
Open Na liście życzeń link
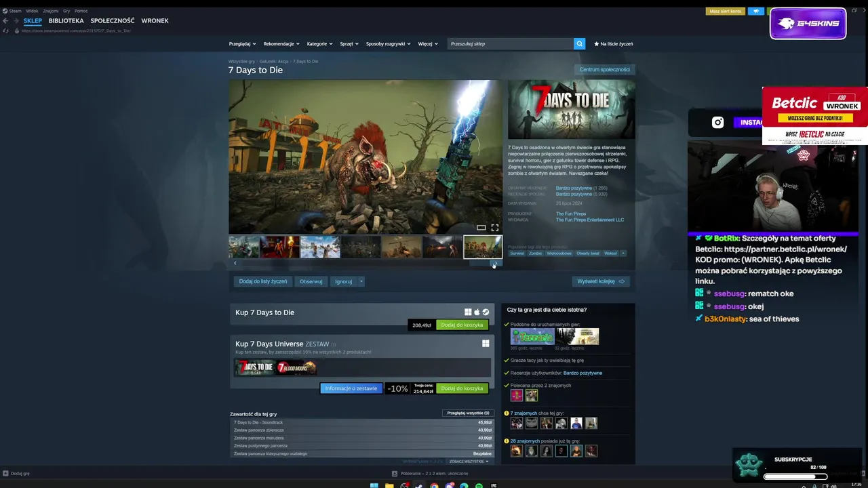coord(614,43)
